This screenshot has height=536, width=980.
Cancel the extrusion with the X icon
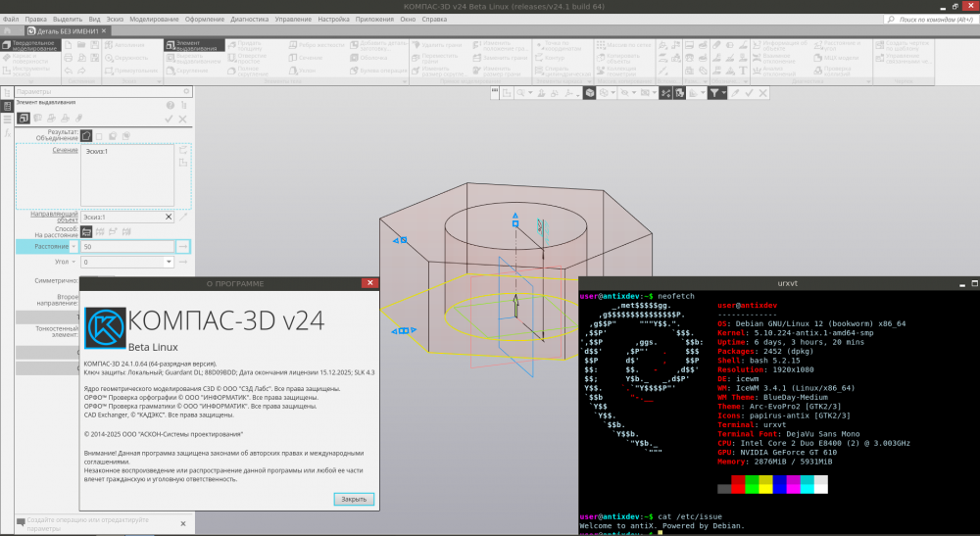[x=182, y=119]
